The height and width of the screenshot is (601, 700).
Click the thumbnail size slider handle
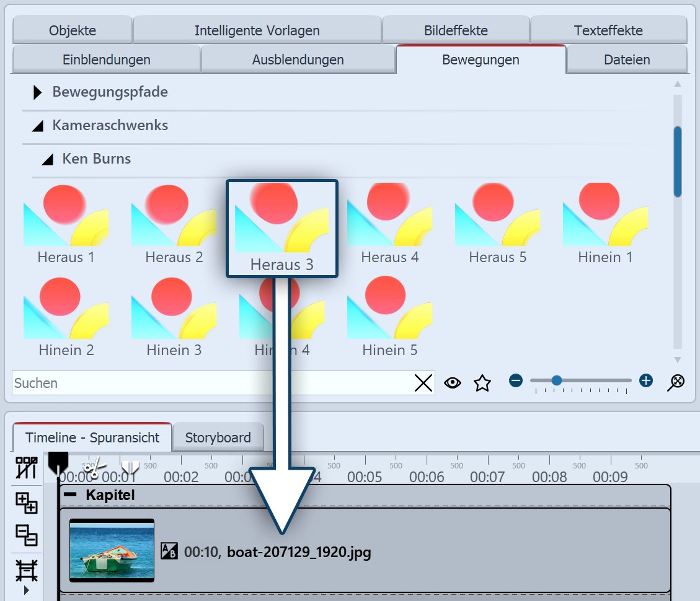tap(556, 380)
